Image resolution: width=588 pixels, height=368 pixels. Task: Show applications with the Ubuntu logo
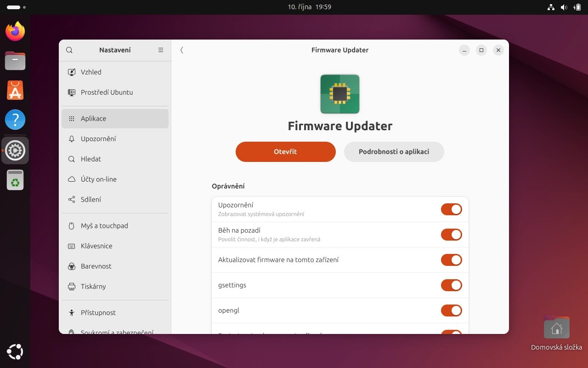pyautogui.click(x=15, y=352)
